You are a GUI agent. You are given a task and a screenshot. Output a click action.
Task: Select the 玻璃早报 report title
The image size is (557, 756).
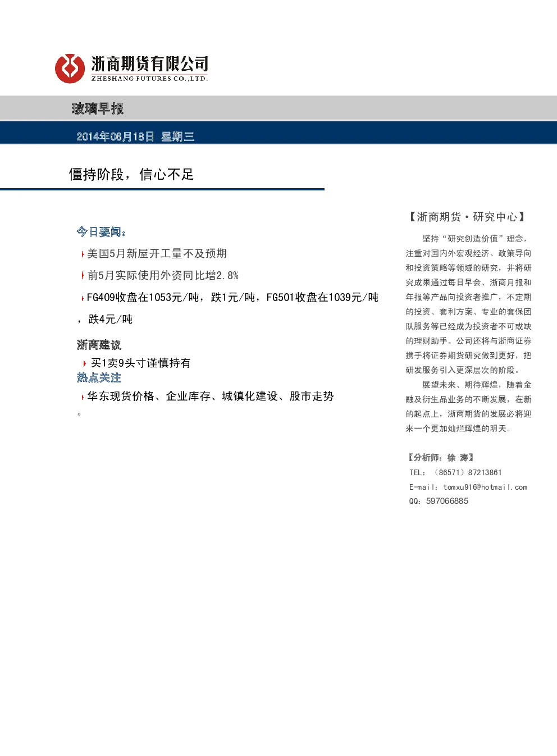(98, 108)
